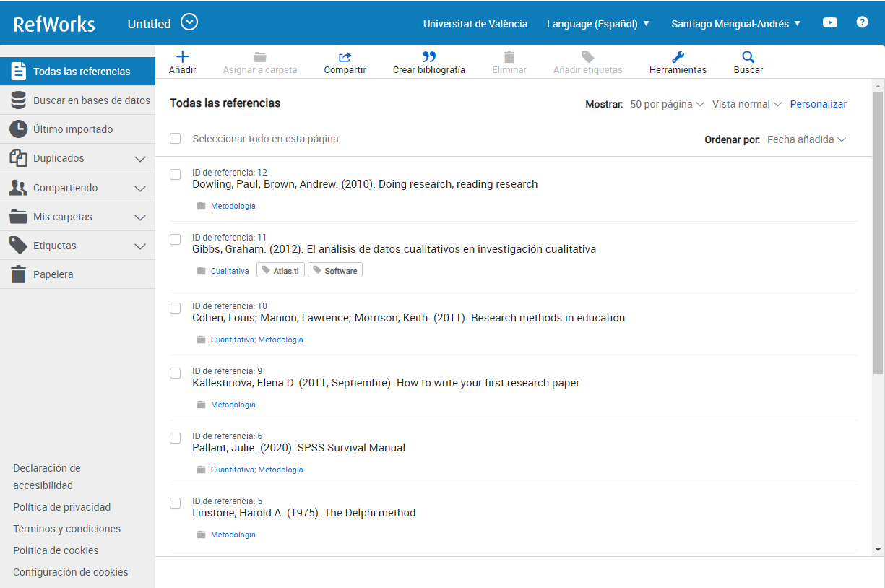The width and height of the screenshot is (885, 588).
Task: Click the Crear bibliografía quote icon
Action: coord(428,57)
